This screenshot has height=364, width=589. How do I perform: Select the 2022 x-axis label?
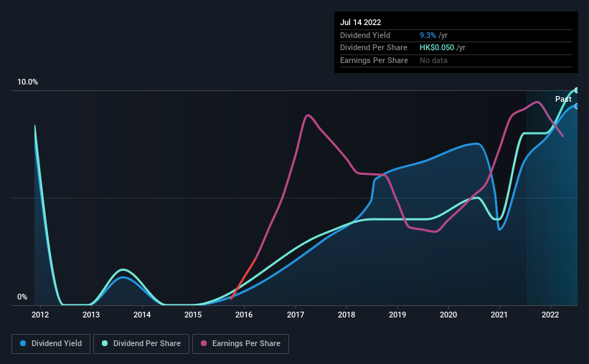pyautogui.click(x=550, y=315)
